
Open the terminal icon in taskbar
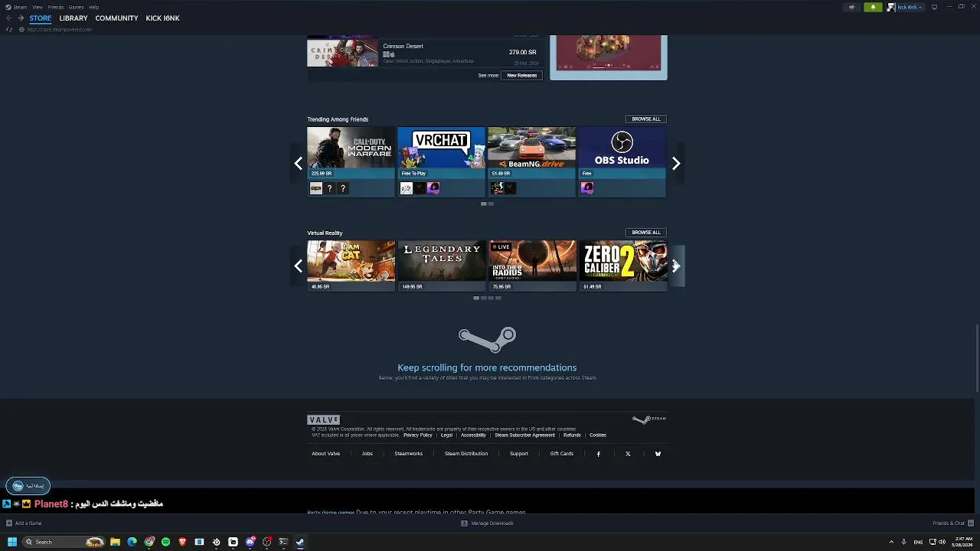point(283,542)
